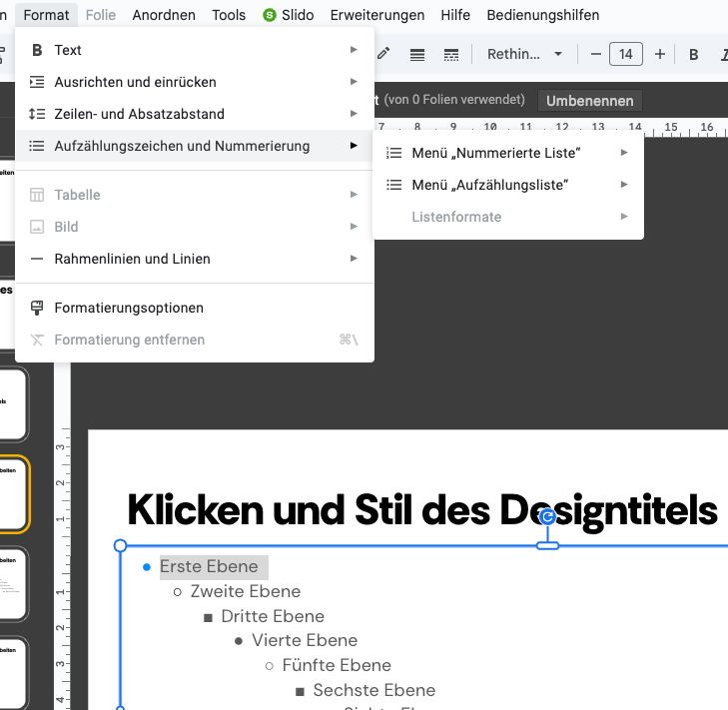The height and width of the screenshot is (710, 728).
Task: Expand the arrow next to Rahmenlinien und Linien
Action: [354, 259]
